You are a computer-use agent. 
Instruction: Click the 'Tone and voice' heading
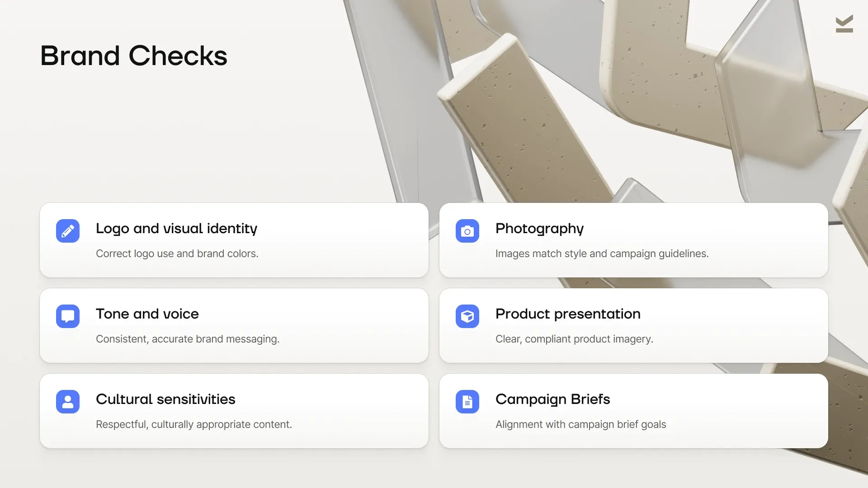click(147, 314)
